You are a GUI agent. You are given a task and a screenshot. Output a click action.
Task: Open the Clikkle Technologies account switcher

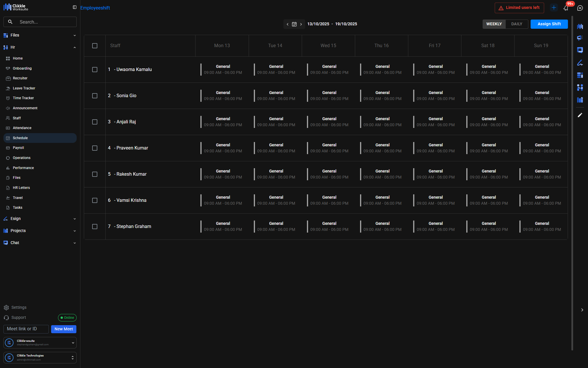[x=40, y=357]
